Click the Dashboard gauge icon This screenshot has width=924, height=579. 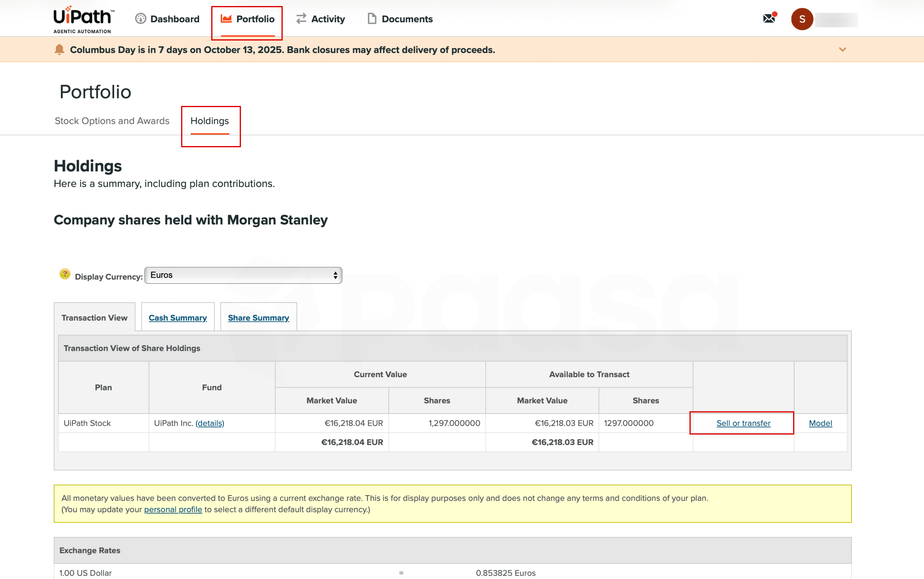pos(141,19)
